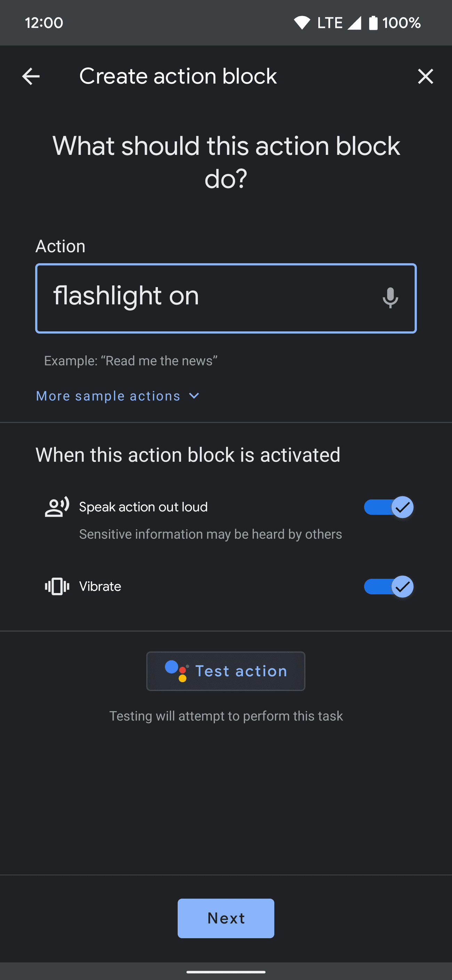Image resolution: width=452 pixels, height=980 pixels.
Task: Tap the phone vibrate icon
Action: [57, 586]
